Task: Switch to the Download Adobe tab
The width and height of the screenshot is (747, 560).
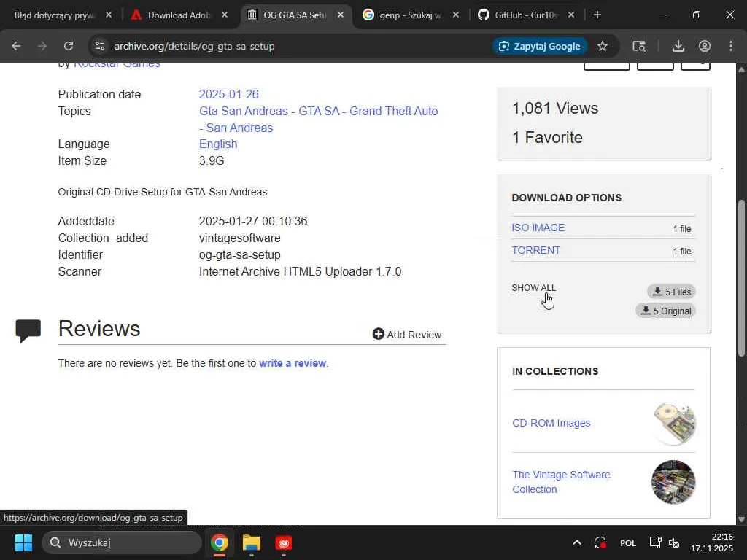Action: pyautogui.click(x=179, y=15)
